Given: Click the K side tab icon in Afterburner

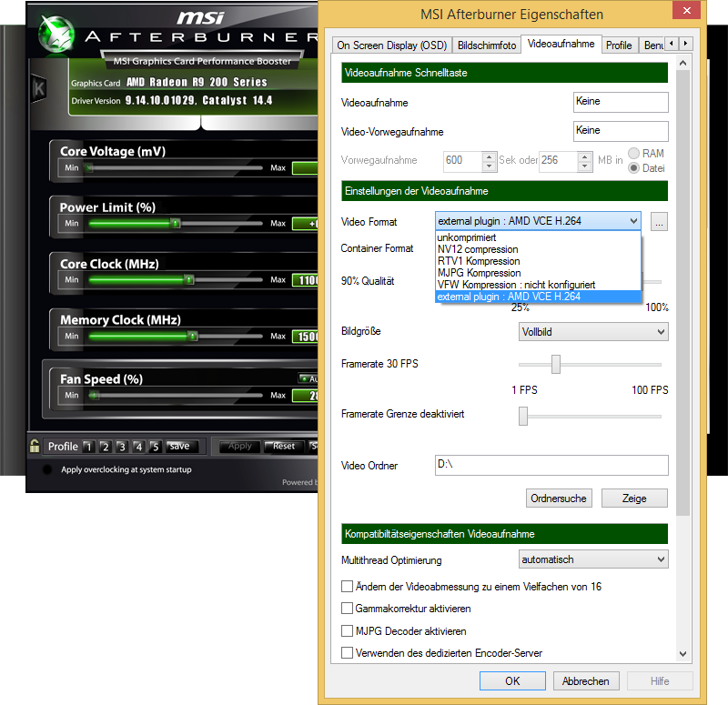Looking at the screenshot, I should pyautogui.click(x=38, y=87).
